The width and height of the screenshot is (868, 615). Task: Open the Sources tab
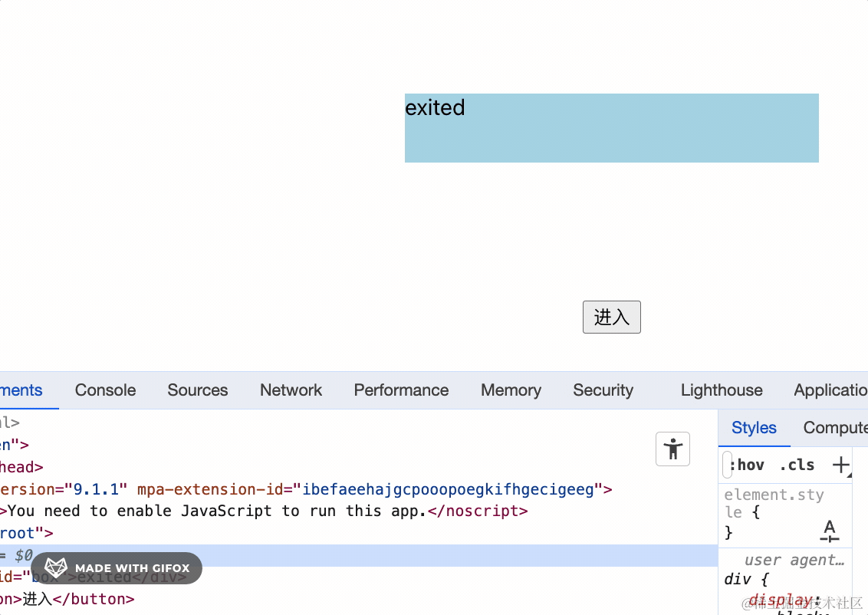point(198,390)
